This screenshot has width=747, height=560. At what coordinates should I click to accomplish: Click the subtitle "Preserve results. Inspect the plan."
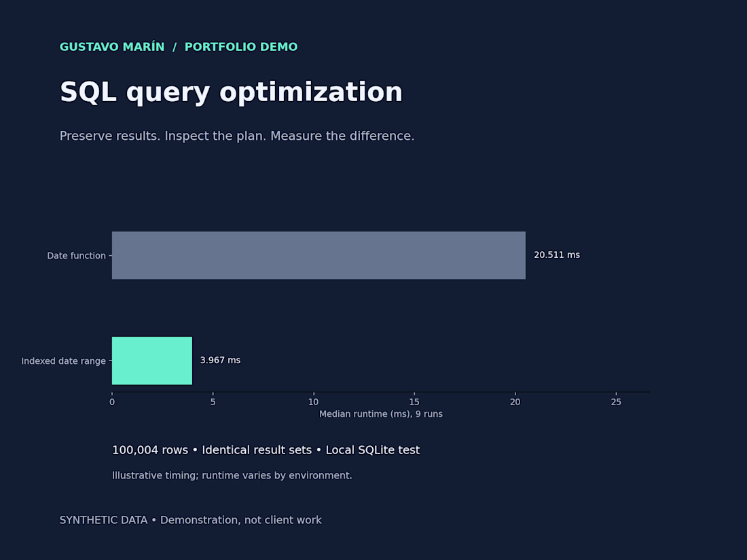[163, 136]
